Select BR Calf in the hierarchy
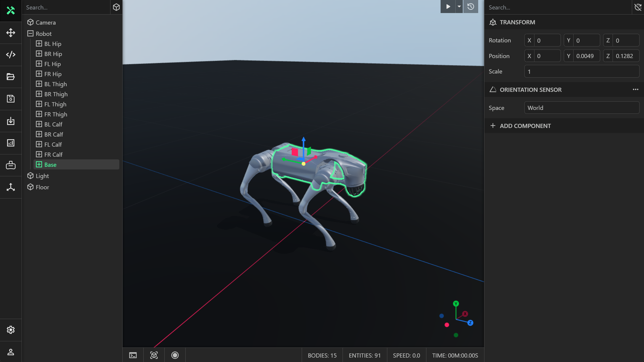The width and height of the screenshot is (644, 362). [54, 134]
